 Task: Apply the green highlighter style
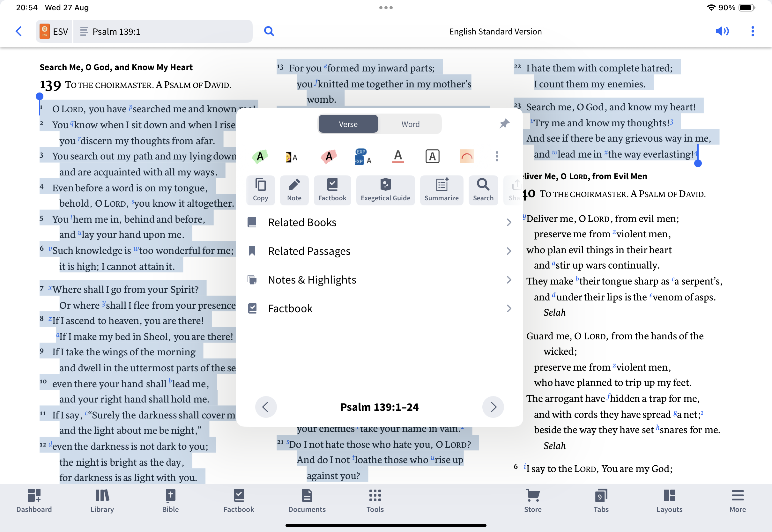[260, 156]
